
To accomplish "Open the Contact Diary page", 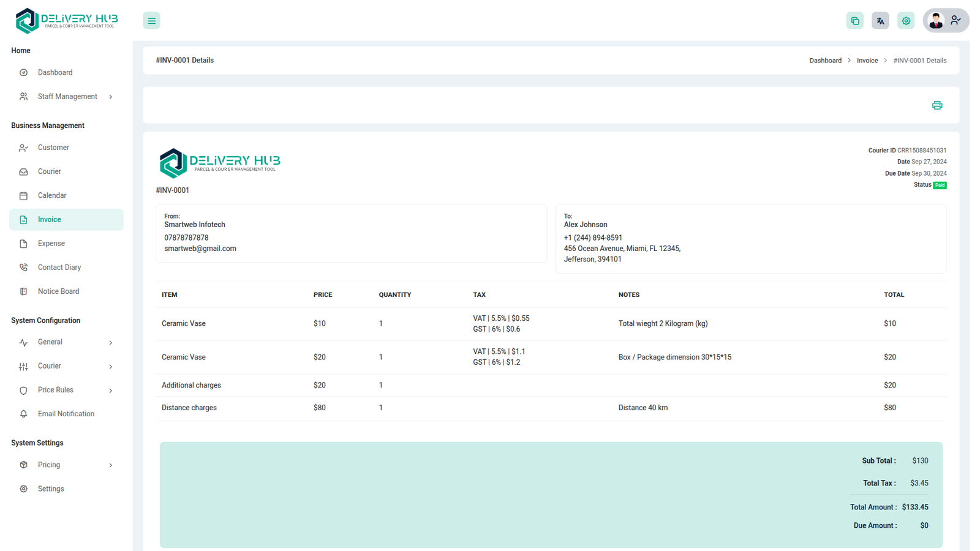I will 59,268.
